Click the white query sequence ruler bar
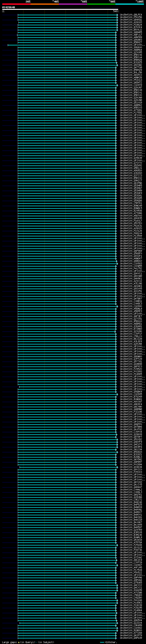Viewport: 146px width, 644px height. 60,9
